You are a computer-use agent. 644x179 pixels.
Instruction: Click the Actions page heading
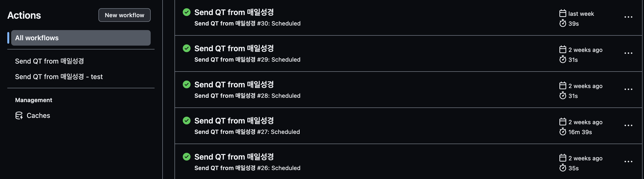click(24, 15)
